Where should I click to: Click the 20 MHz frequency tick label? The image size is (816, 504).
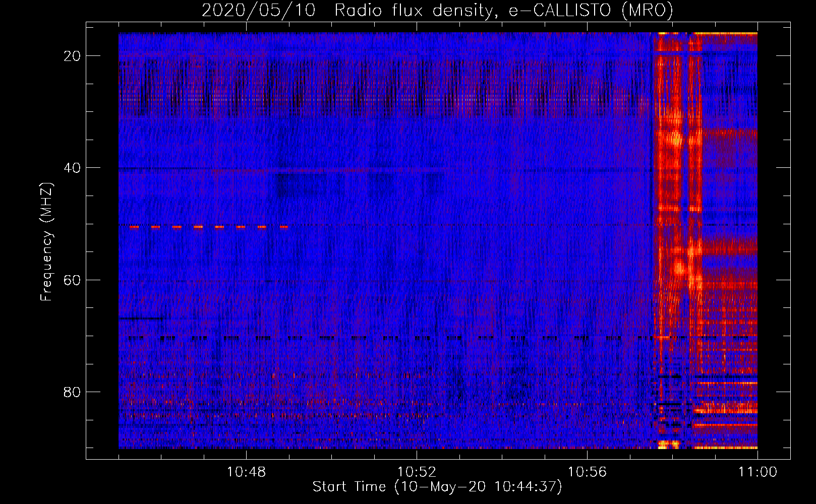tap(72, 56)
